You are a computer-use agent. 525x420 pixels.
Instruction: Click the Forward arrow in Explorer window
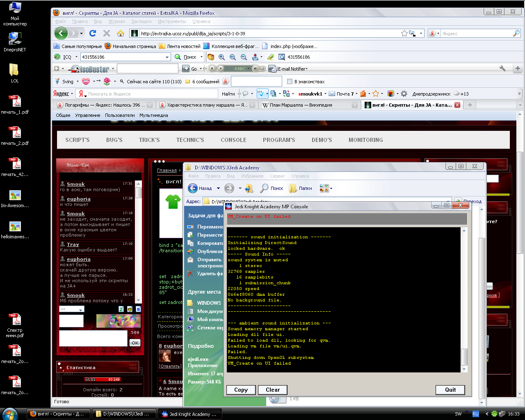coord(229,188)
